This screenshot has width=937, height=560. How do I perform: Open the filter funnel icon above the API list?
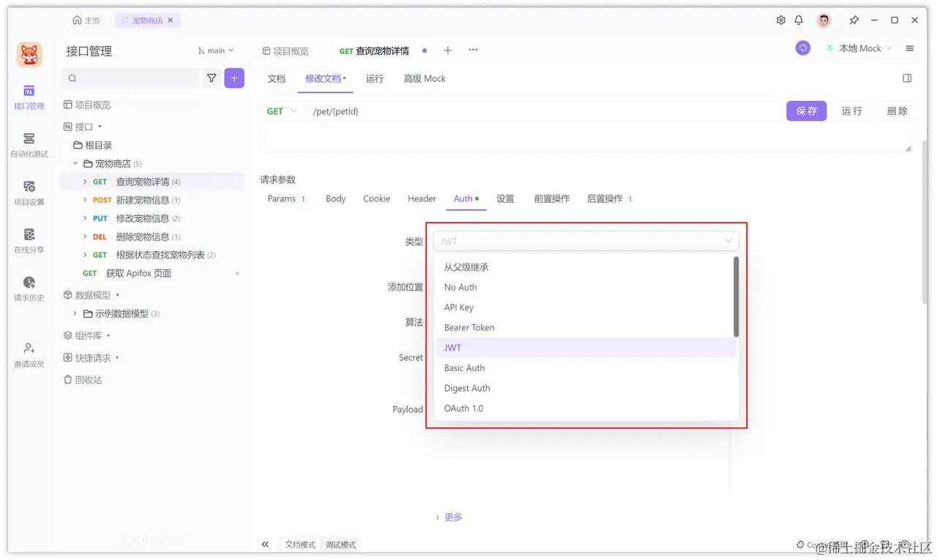[x=212, y=78]
